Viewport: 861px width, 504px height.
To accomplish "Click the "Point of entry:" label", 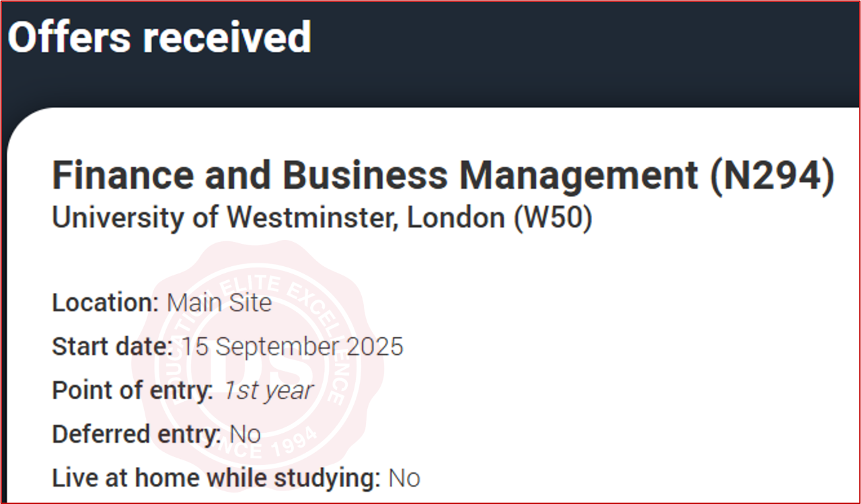I will pos(133,390).
